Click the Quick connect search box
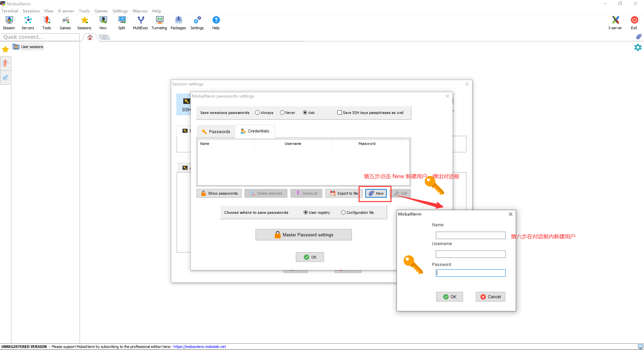Image resolution: width=644 pixels, height=350 pixels. (x=40, y=37)
